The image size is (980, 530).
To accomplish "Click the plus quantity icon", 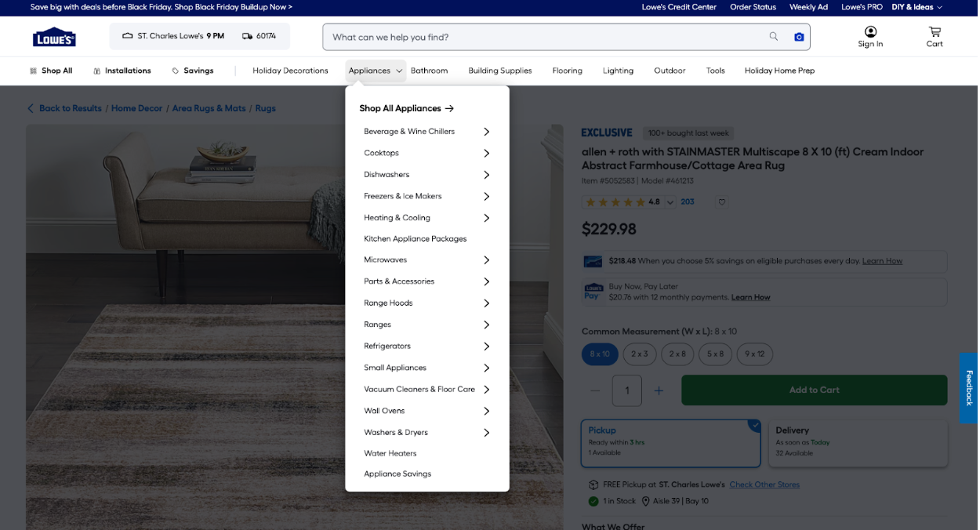I will point(659,390).
